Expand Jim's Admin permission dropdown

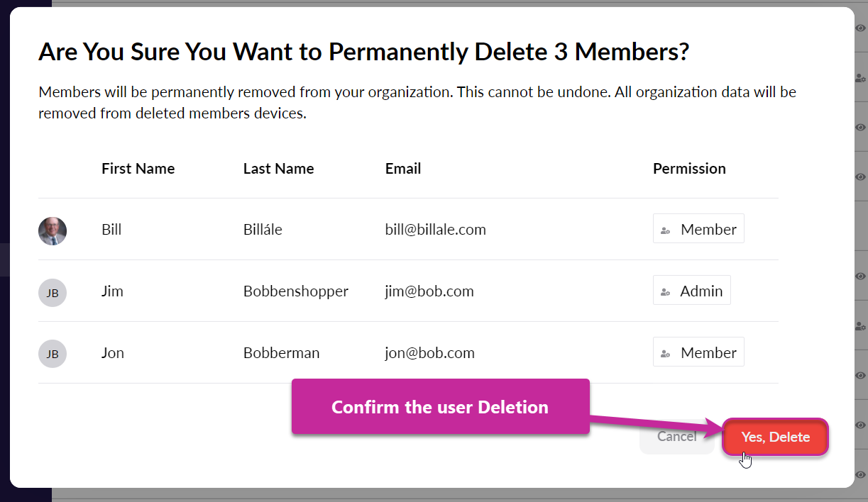(691, 290)
